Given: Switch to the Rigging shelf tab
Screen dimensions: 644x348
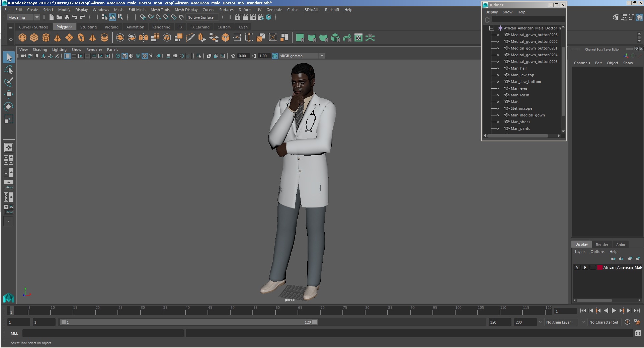Looking at the screenshot, I should pos(111,27).
